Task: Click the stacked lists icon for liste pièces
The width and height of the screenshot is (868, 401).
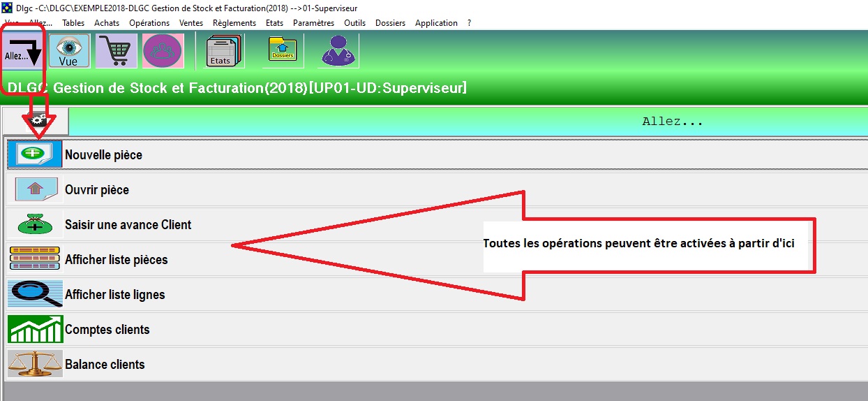Action: [x=35, y=259]
